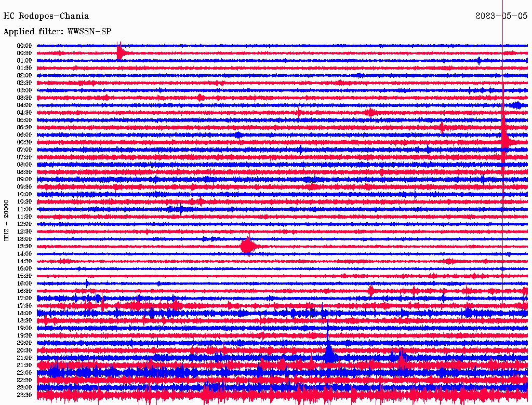Select the 21:30 time row label
The height and width of the screenshot is (405, 532).
[x=24, y=365]
